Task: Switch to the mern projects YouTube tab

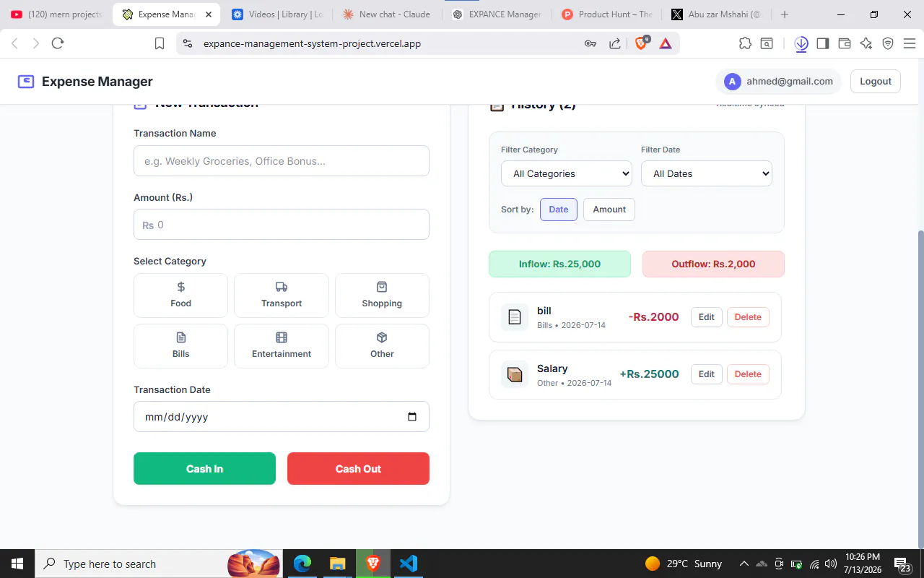Action: pos(56,14)
